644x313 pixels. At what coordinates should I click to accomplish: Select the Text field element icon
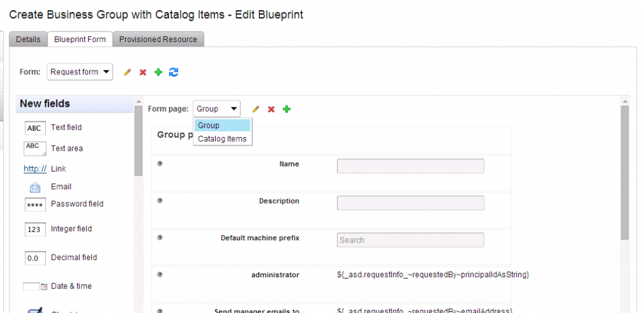click(x=35, y=128)
